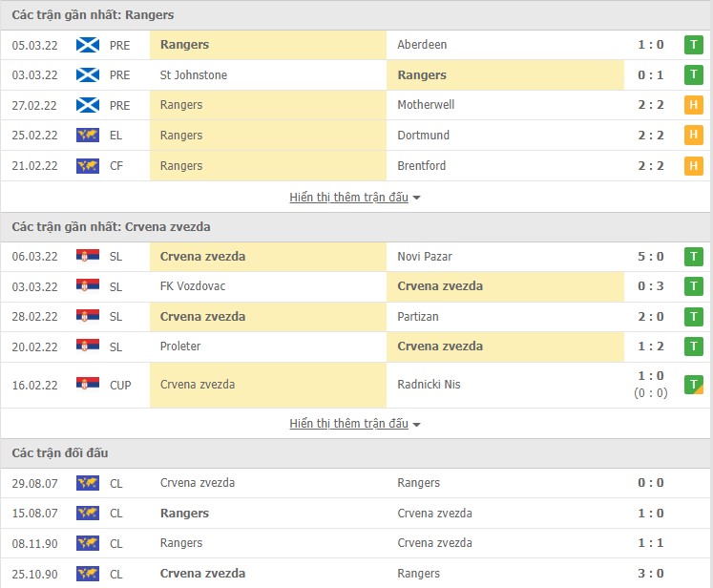The width and height of the screenshot is (713, 588).
Task: Open the Partizan team link
Action: coord(418,317)
